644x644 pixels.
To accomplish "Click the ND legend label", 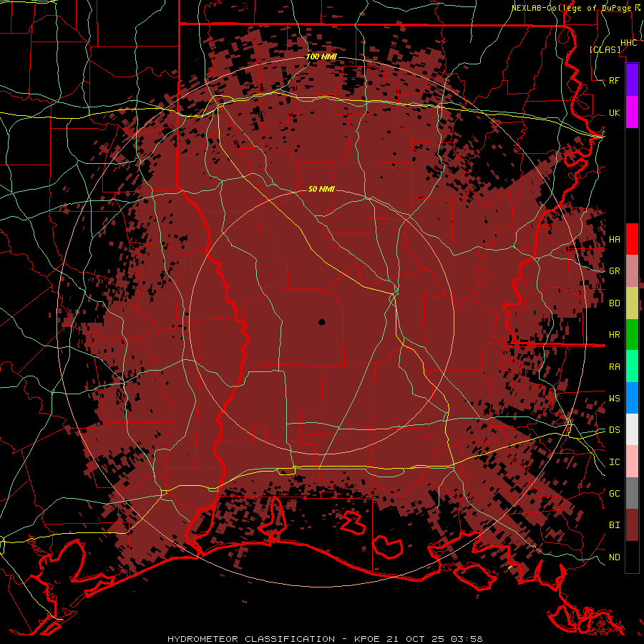I will 615,557.
